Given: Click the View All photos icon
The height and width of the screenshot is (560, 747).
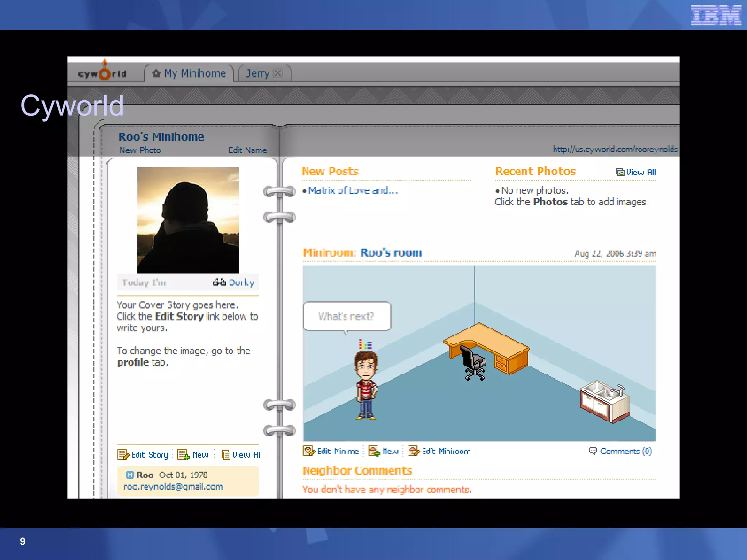Looking at the screenshot, I should pos(620,172).
